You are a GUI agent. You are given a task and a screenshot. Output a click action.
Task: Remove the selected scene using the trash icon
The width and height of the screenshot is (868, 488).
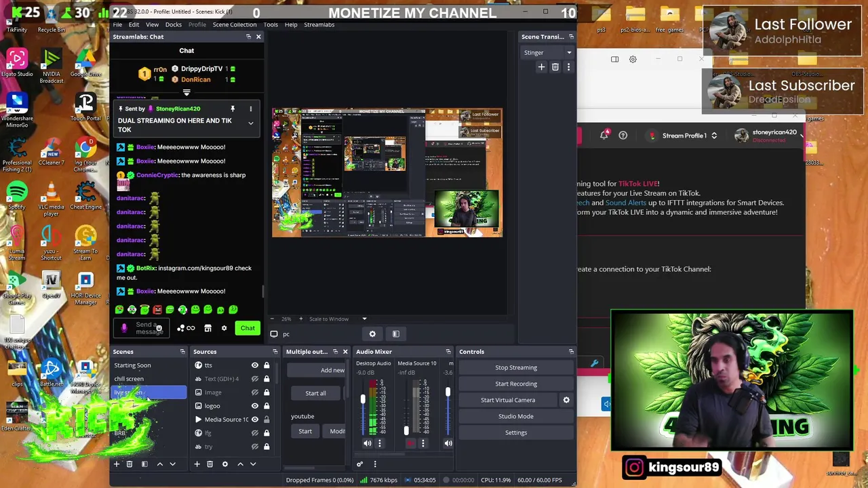(x=130, y=464)
